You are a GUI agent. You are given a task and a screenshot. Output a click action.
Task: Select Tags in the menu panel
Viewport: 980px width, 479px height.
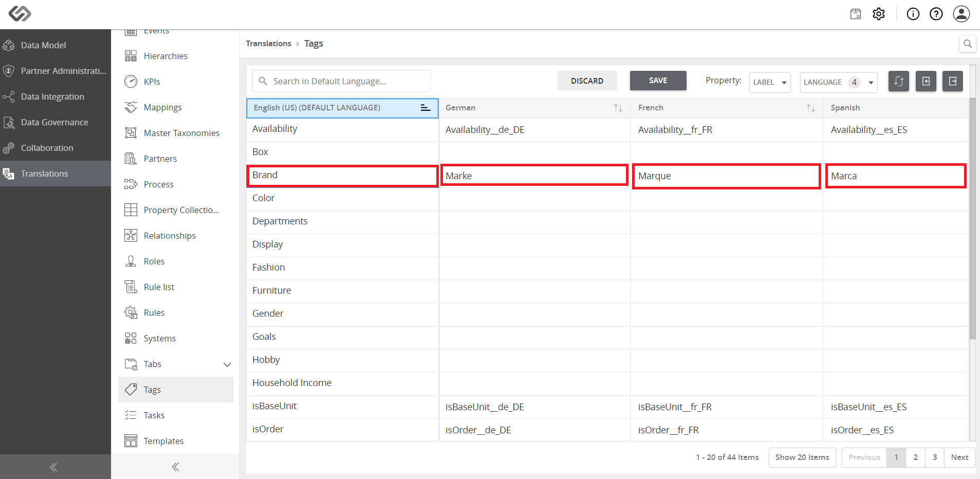(x=176, y=390)
